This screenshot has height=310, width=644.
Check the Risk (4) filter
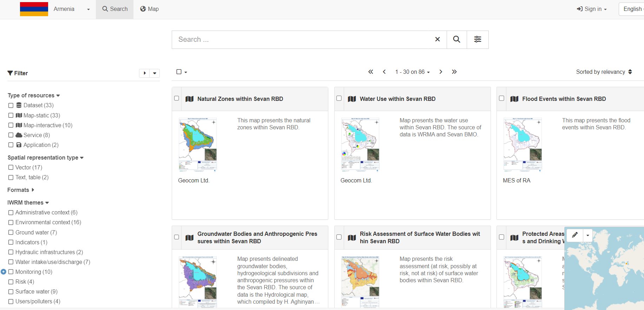[11, 282]
